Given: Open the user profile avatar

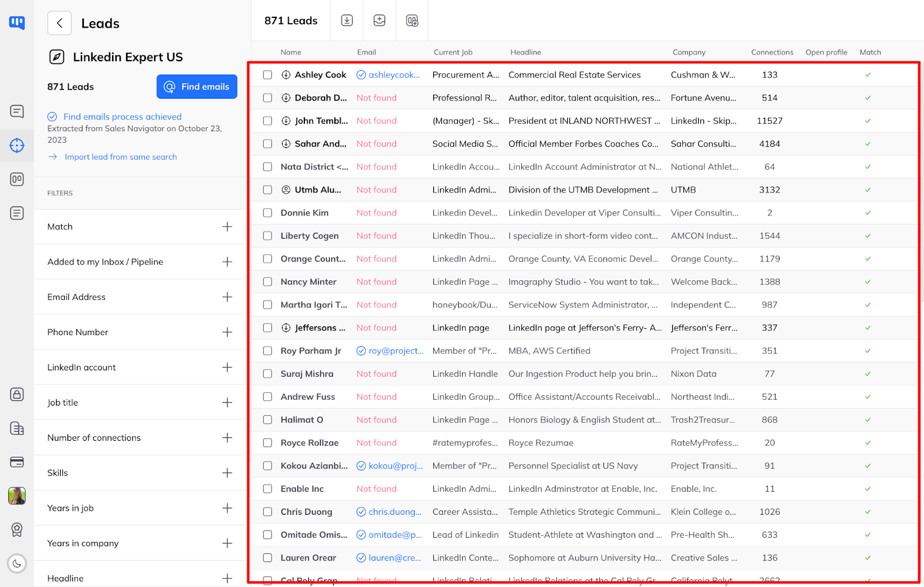Looking at the screenshot, I should coord(17,496).
